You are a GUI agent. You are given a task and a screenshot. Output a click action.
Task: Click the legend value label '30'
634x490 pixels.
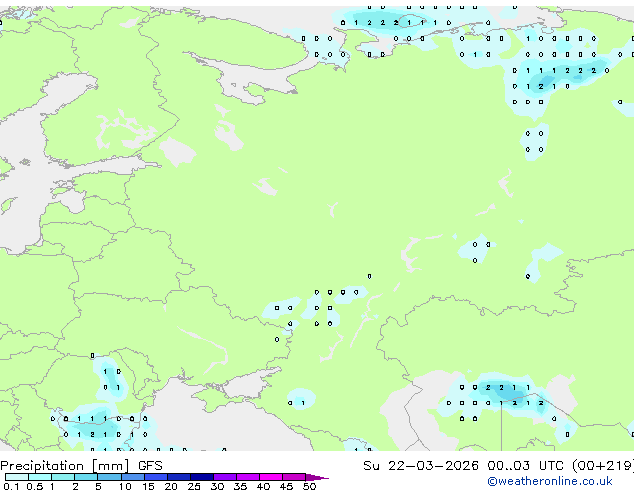(217, 486)
